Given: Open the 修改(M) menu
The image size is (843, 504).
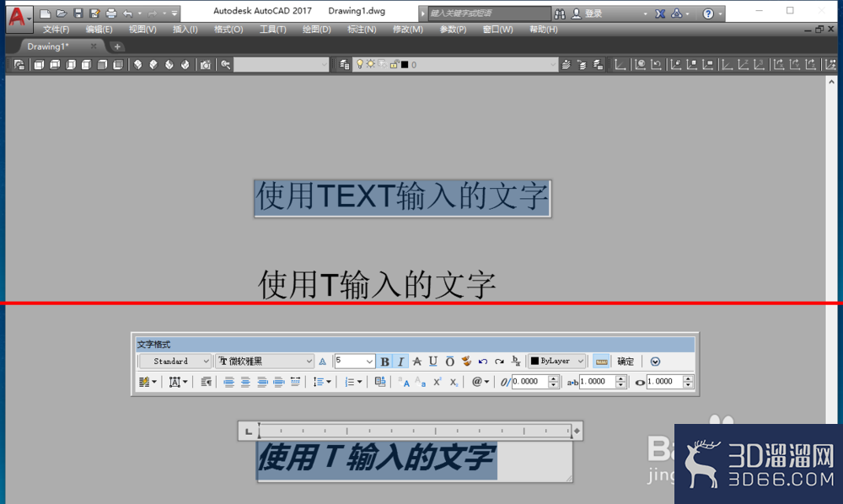Looking at the screenshot, I should coord(407,29).
